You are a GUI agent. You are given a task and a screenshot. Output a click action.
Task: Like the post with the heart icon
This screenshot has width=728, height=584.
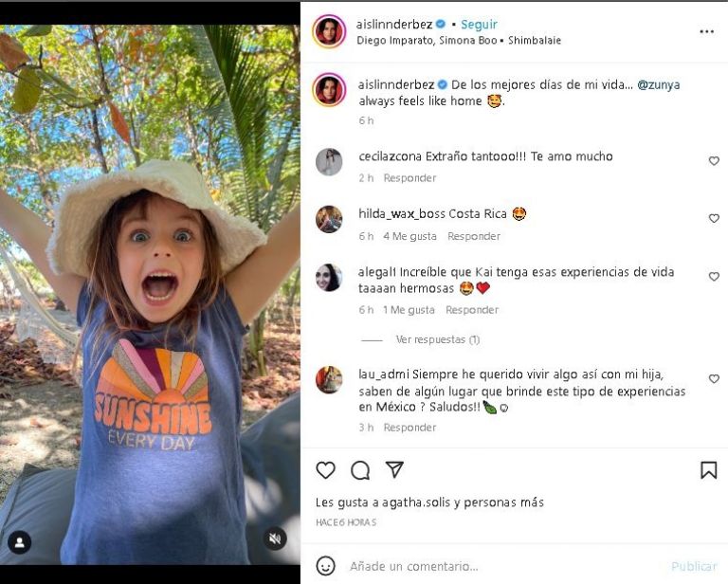(x=325, y=470)
